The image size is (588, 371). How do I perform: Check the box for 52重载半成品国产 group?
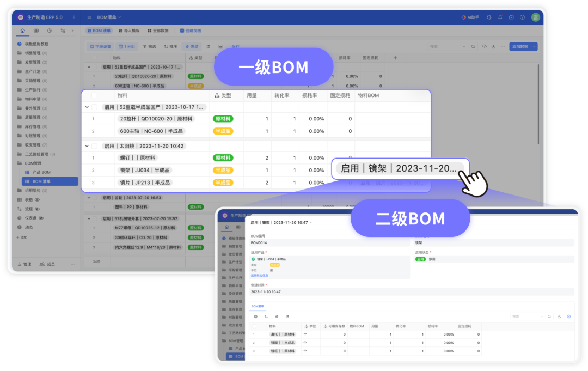[x=94, y=107]
